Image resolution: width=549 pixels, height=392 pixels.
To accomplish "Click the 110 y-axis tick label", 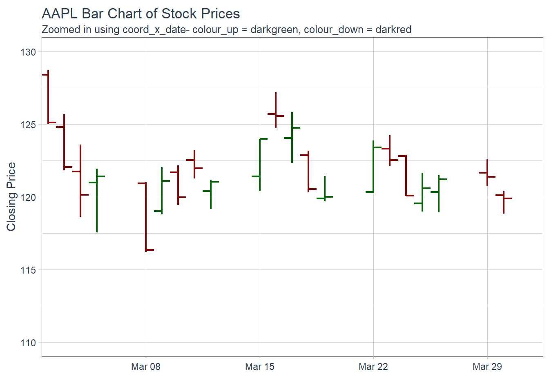I will tap(28, 343).
